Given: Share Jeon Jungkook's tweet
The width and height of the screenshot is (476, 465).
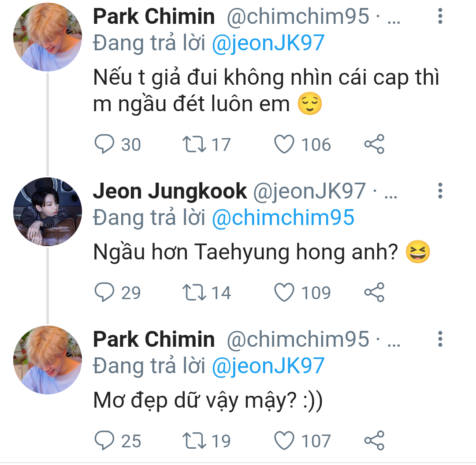Looking at the screenshot, I should [x=374, y=293].
